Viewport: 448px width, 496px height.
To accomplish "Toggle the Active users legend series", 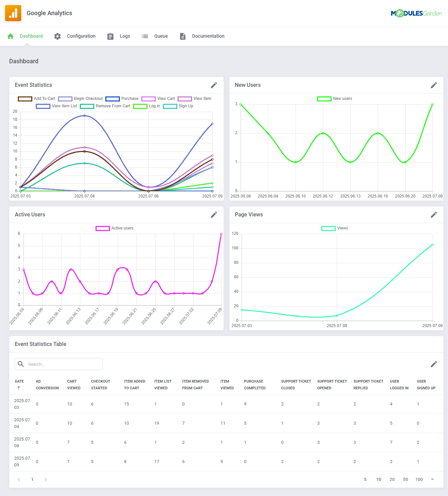I will click(x=114, y=228).
